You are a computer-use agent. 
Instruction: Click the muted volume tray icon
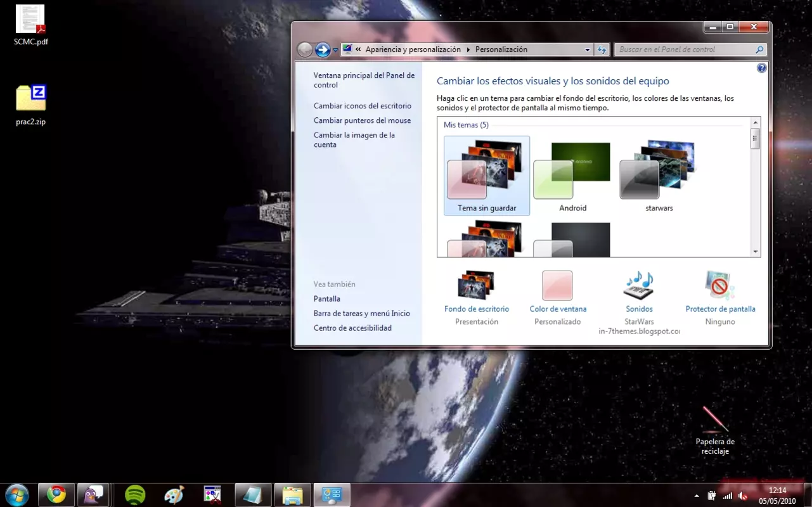742,496
